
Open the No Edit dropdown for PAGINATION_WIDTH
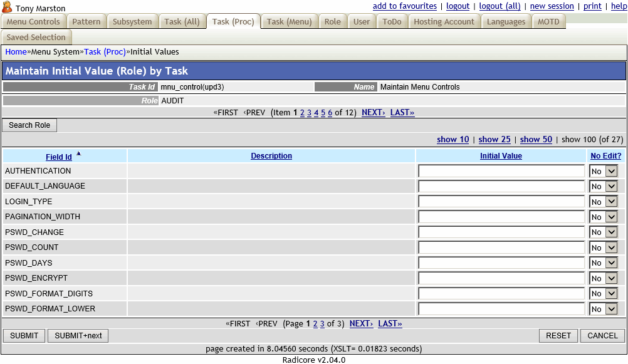coord(602,217)
